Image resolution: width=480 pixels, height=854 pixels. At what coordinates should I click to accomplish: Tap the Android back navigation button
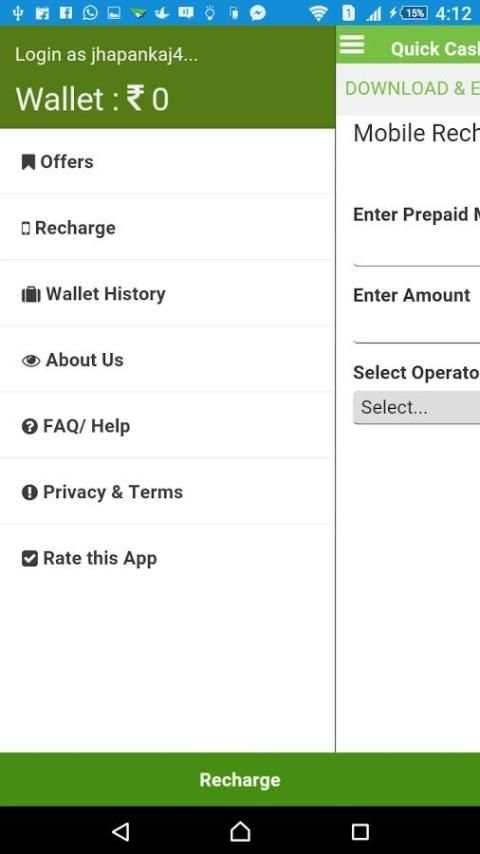[120, 831]
